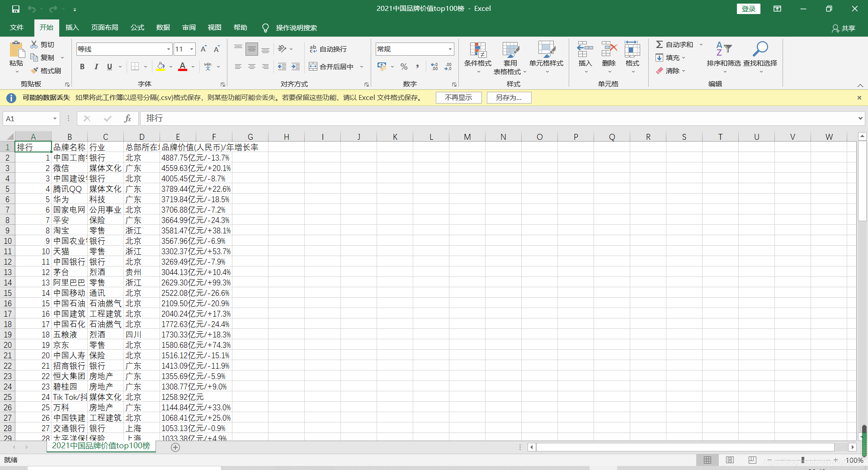Click the insert function fx icon
868x470 pixels.
(x=127, y=119)
